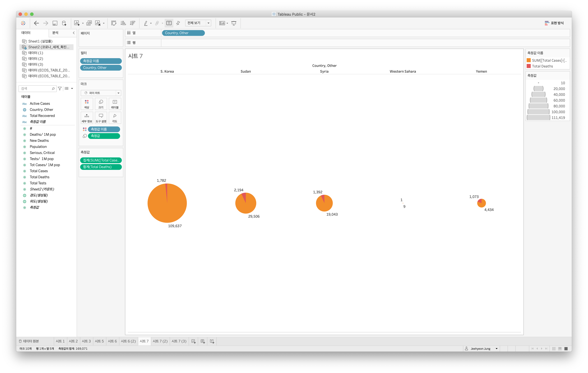588x373 pixels.
Task: Click the 색상 color marks button
Action: pos(87,104)
